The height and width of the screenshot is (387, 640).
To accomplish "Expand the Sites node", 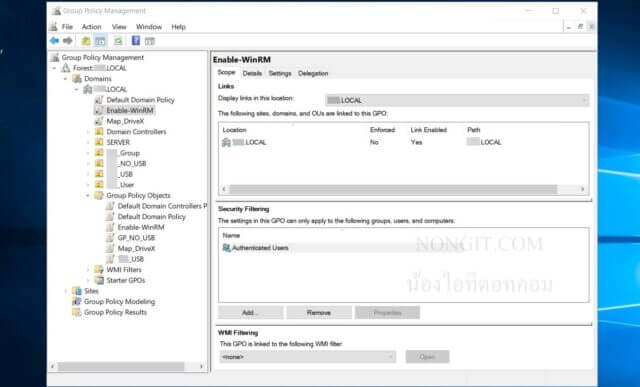I will 65,291.
